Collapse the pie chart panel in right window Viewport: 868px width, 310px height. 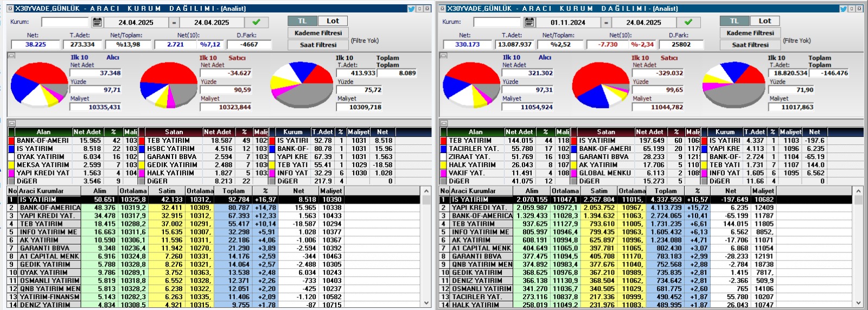(x=444, y=55)
